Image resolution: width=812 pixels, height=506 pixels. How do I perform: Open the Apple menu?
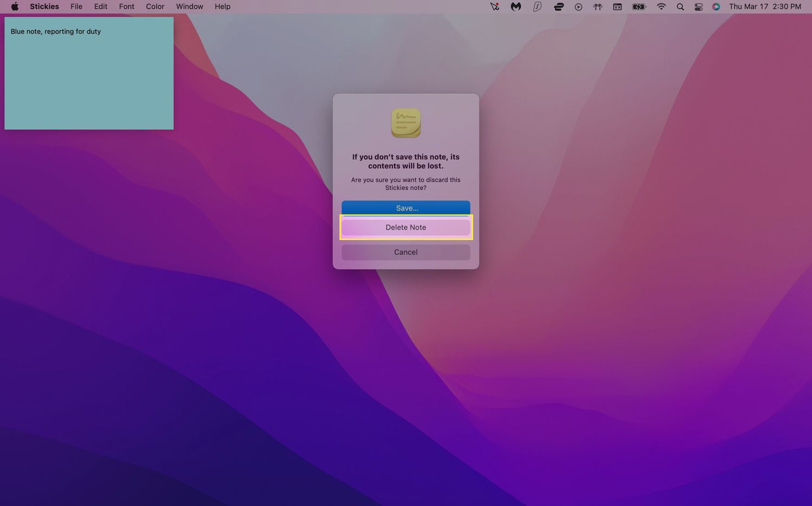(x=15, y=6)
